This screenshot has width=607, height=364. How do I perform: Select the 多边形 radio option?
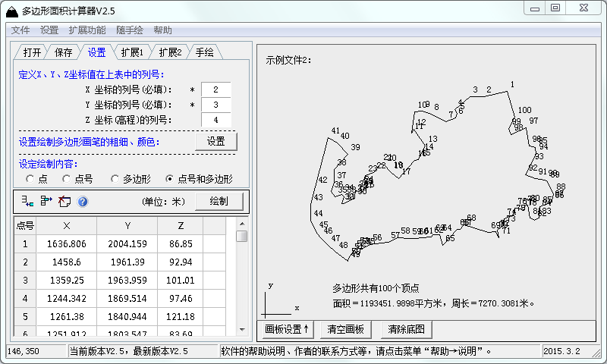[x=115, y=179]
